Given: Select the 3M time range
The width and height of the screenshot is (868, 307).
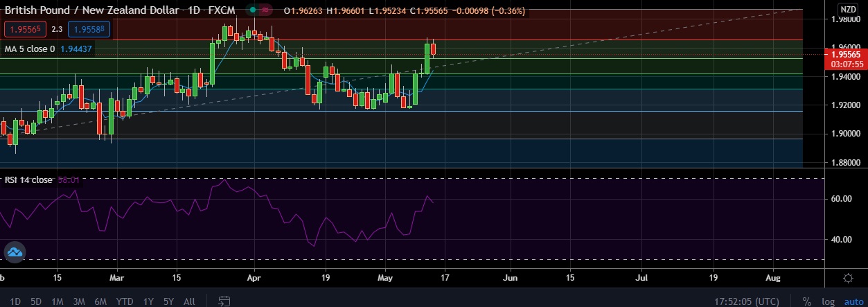Looking at the screenshot, I should (79, 301).
